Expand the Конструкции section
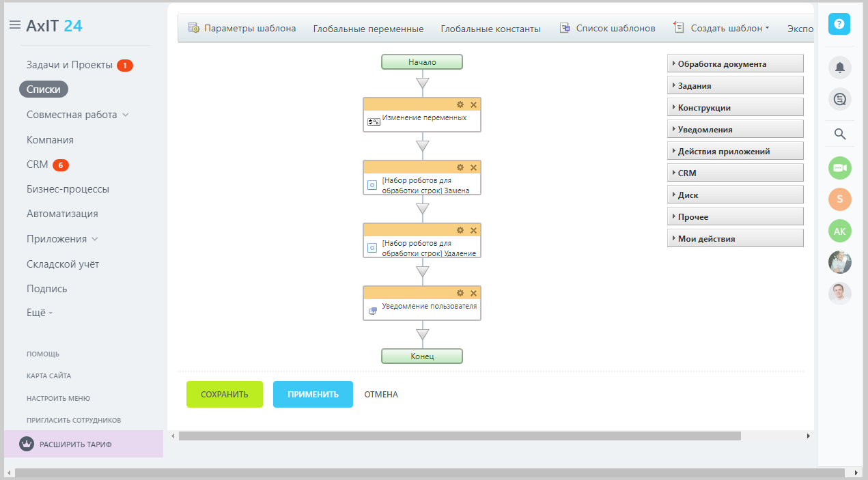The image size is (868, 480). point(735,107)
